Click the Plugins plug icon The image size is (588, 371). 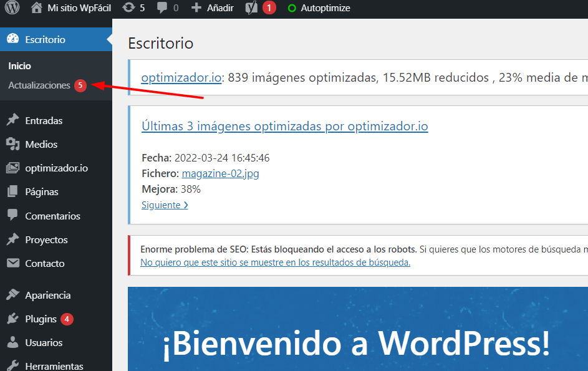point(12,319)
